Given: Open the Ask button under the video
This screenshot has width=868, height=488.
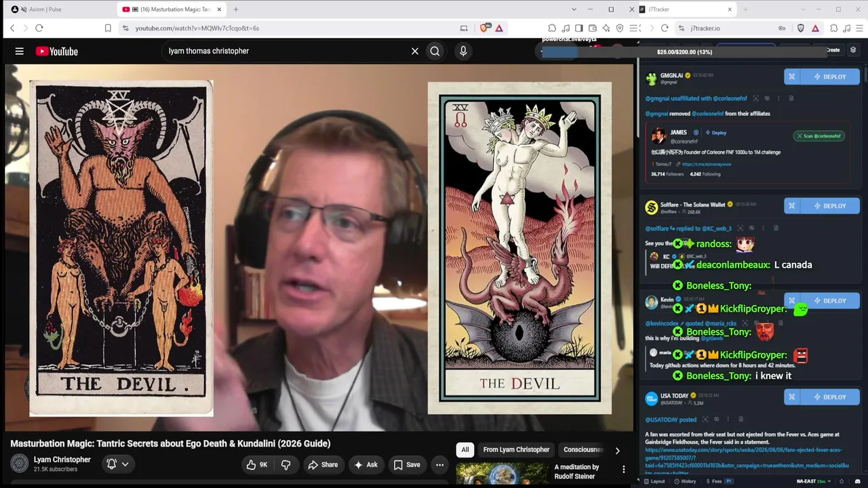Looking at the screenshot, I should [365, 465].
